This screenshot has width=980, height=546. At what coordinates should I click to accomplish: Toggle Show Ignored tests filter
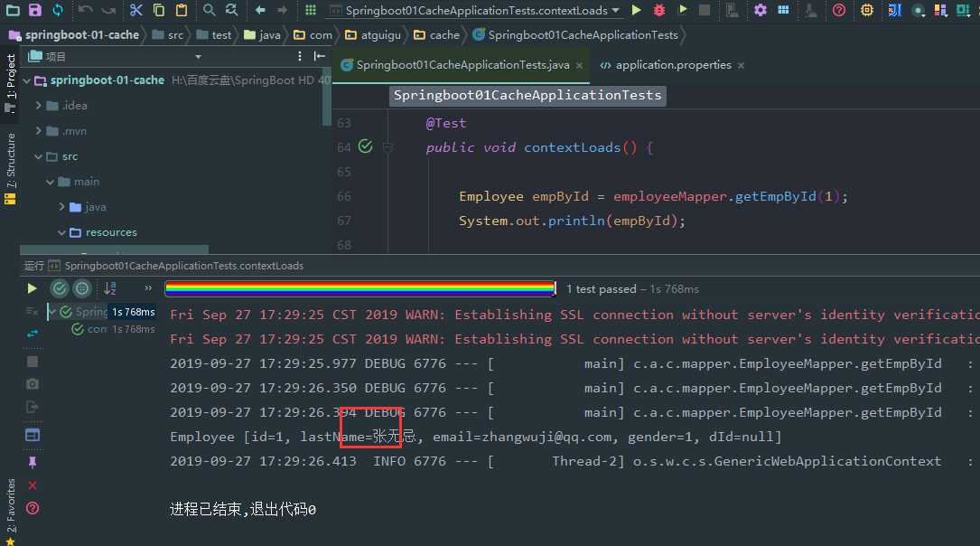click(82, 288)
